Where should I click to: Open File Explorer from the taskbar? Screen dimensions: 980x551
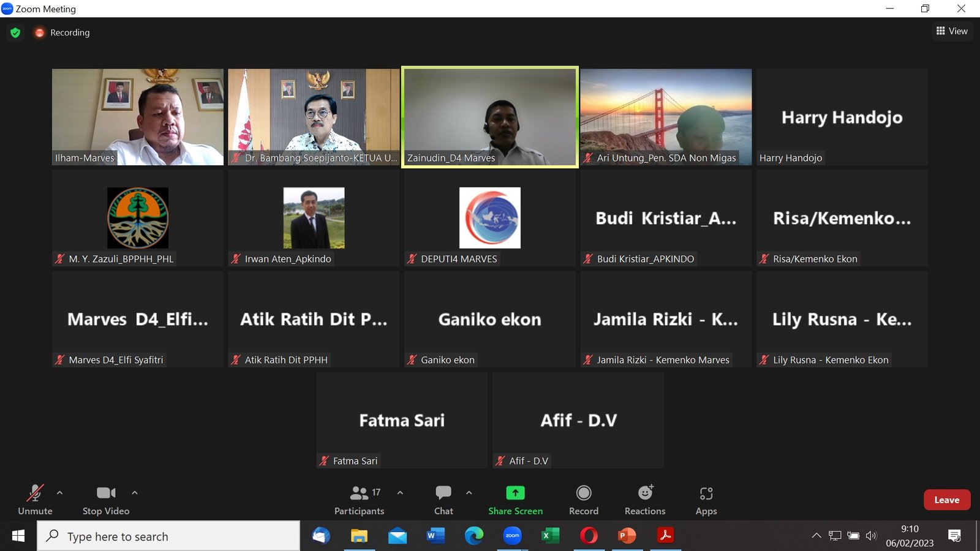pyautogui.click(x=359, y=536)
